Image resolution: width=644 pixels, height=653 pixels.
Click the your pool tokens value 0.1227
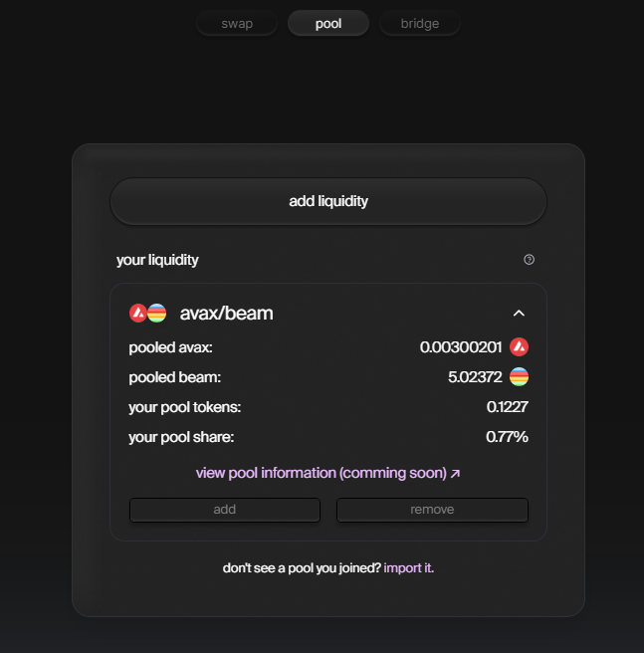pyautogui.click(x=508, y=407)
